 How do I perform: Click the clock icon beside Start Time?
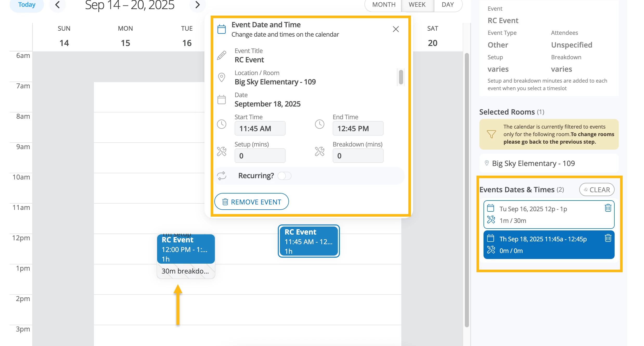(222, 124)
